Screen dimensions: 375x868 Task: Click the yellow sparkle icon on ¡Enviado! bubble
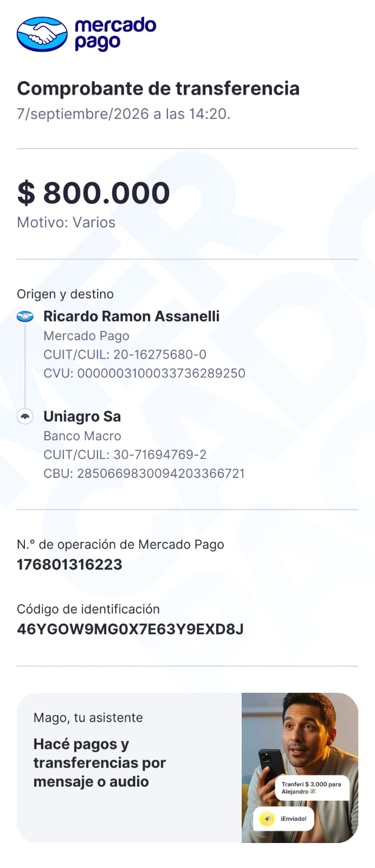[267, 819]
